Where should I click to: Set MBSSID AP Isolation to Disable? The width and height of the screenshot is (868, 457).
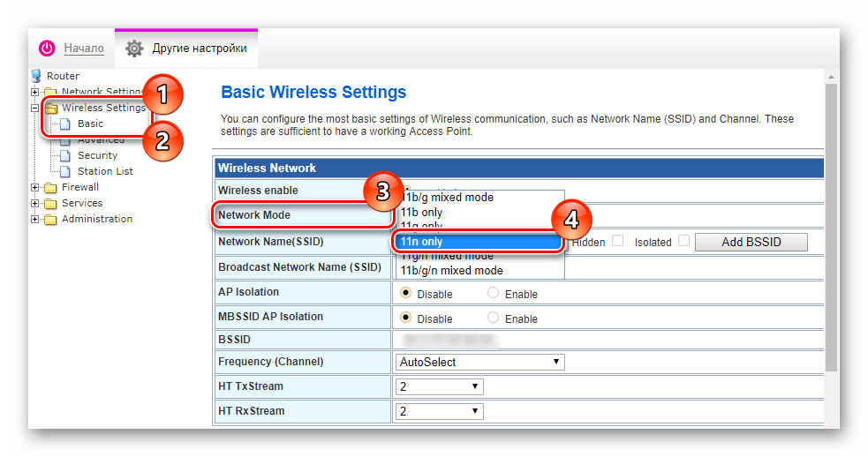406,318
